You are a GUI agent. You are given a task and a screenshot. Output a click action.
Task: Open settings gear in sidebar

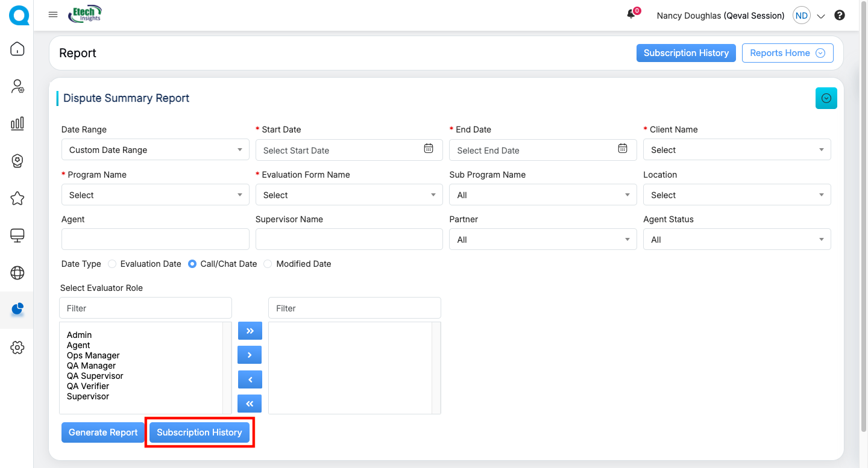[17, 348]
